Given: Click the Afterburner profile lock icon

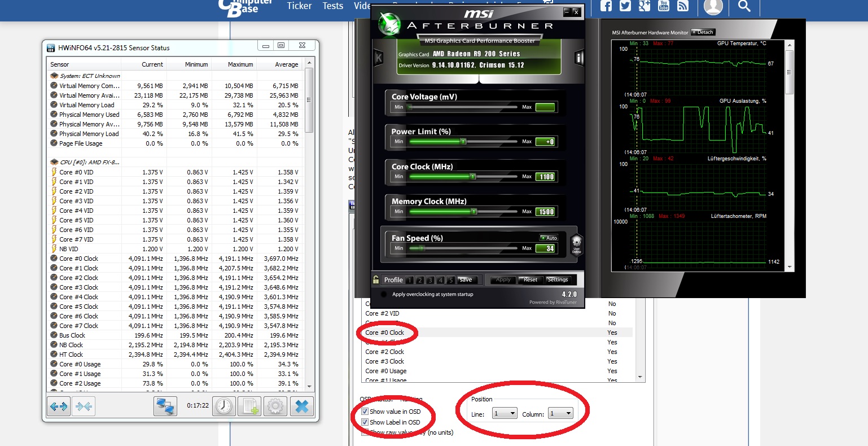Looking at the screenshot, I should (x=376, y=279).
